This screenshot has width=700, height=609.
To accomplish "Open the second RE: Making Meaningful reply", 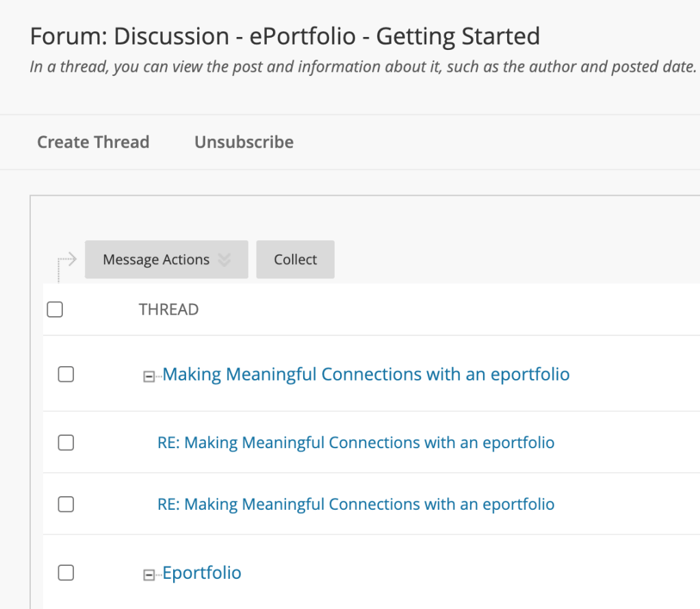I will tap(356, 504).
